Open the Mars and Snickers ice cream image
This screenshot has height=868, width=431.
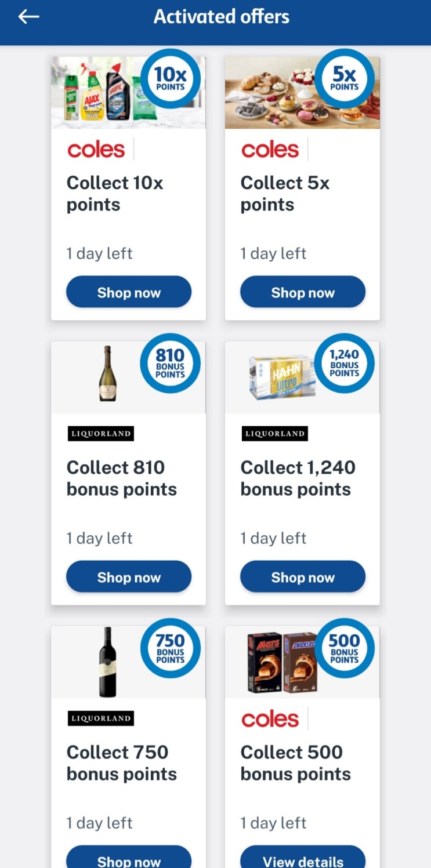pyautogui.click(x=281, y=662)
